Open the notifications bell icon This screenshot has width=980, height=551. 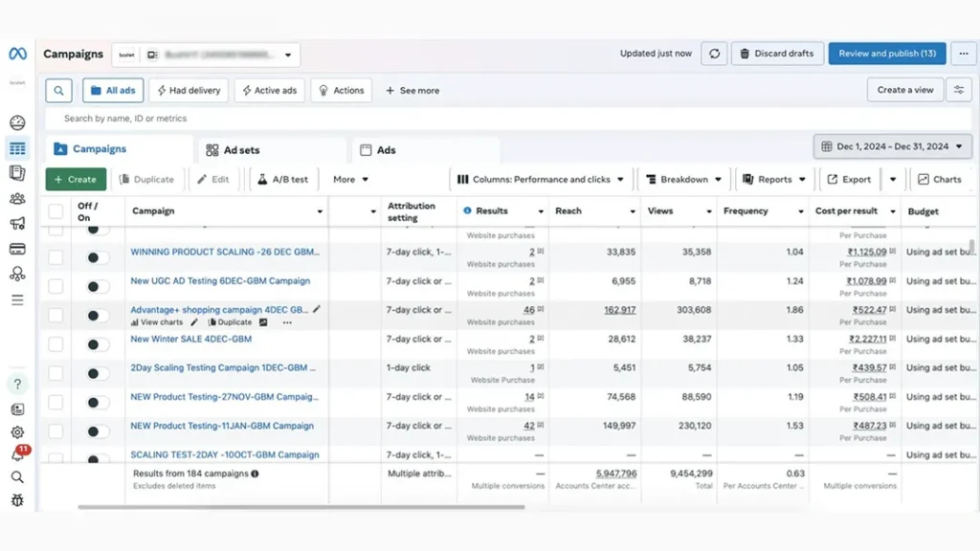tap(17, 455)
